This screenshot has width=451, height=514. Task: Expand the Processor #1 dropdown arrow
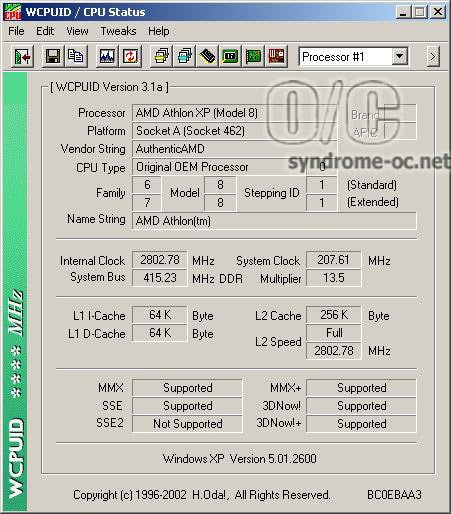[x=399, y=57]
